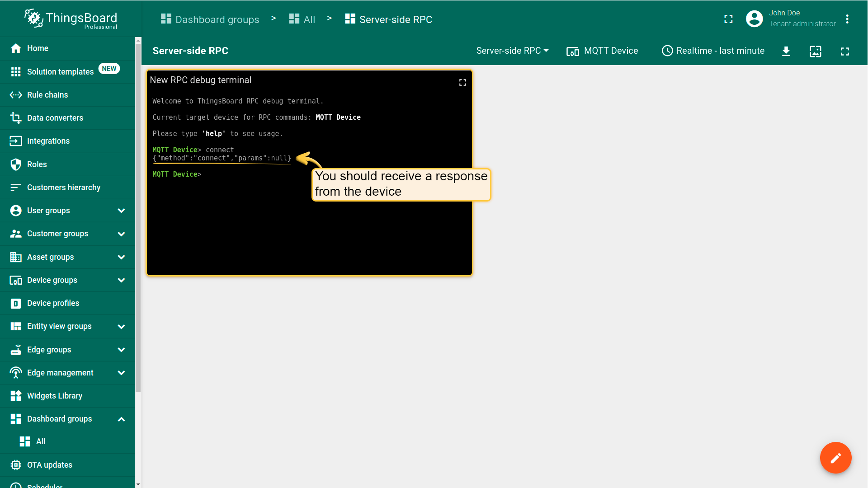Select MQTT Device entity button
This screenshot has height=488, width=868.
click(602, 51)
